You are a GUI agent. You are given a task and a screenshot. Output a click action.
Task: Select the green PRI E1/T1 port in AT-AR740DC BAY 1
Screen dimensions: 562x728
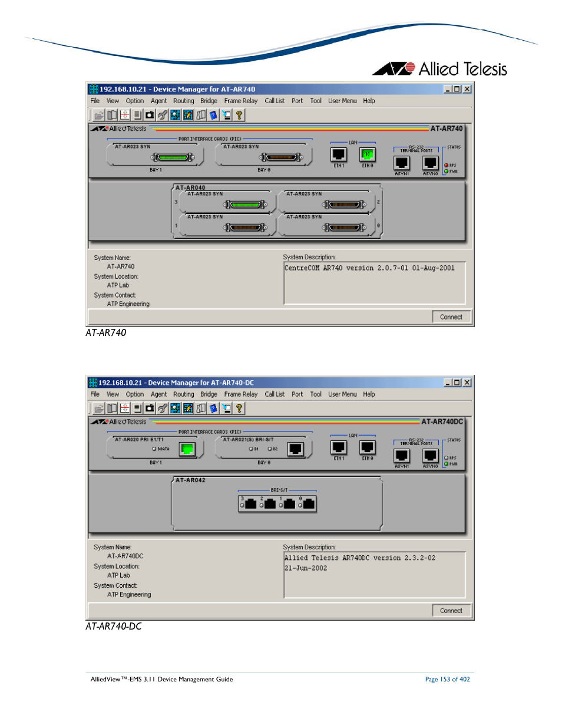(x=187, y=449)
